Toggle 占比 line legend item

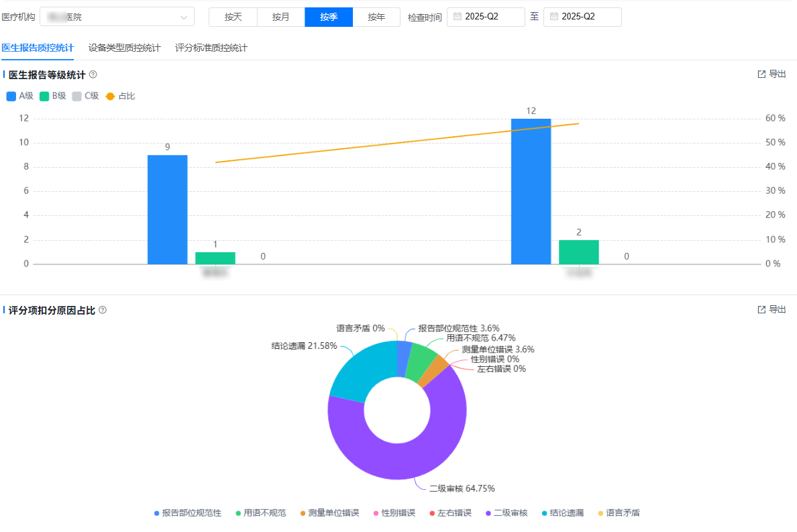120,96
